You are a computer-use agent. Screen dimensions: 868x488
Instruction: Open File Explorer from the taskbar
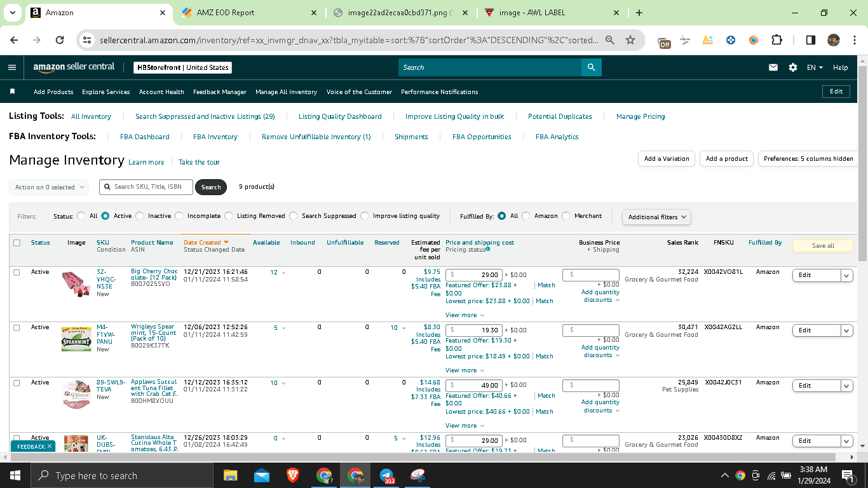(x=230, y=475)
